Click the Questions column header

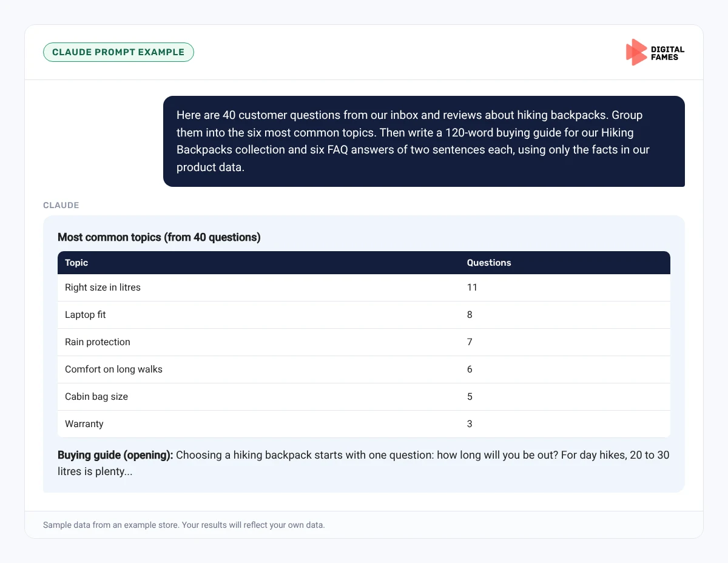pyautogui.click(x=489, y=263)
